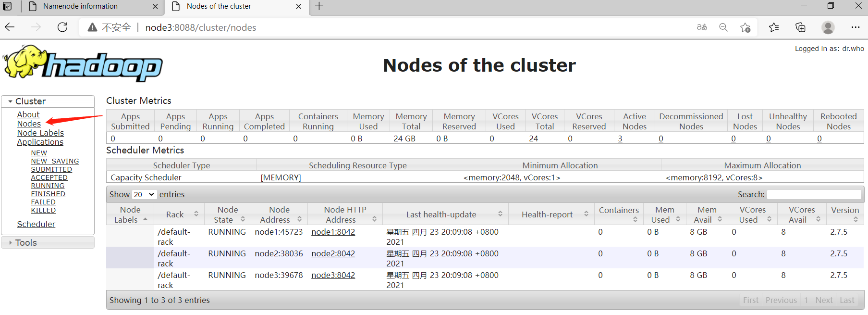The image size is (868, 315).
Task: Open Decommissioned Nodes count link
Action: (x=661, y=139)
